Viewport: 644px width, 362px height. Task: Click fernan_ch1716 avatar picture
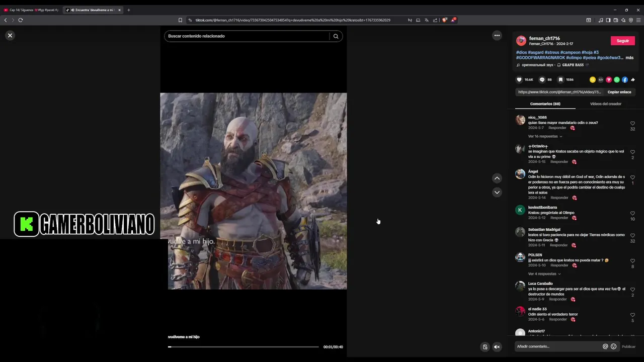pos(521,41)
